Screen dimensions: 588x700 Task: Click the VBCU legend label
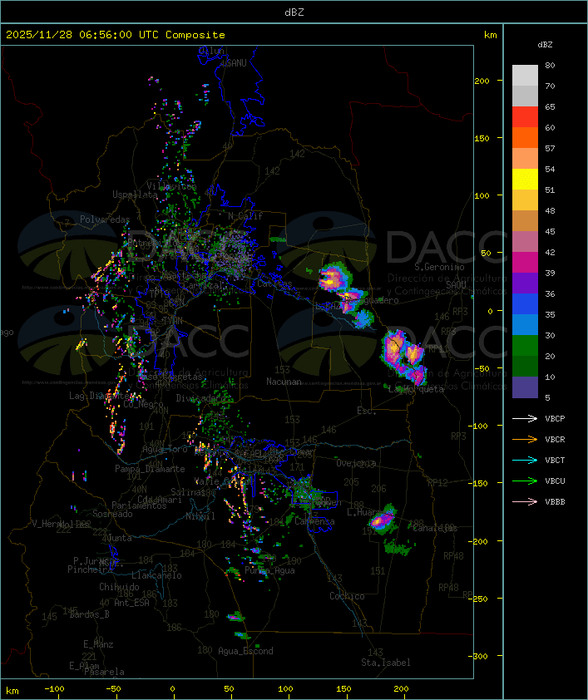[555, 481]
